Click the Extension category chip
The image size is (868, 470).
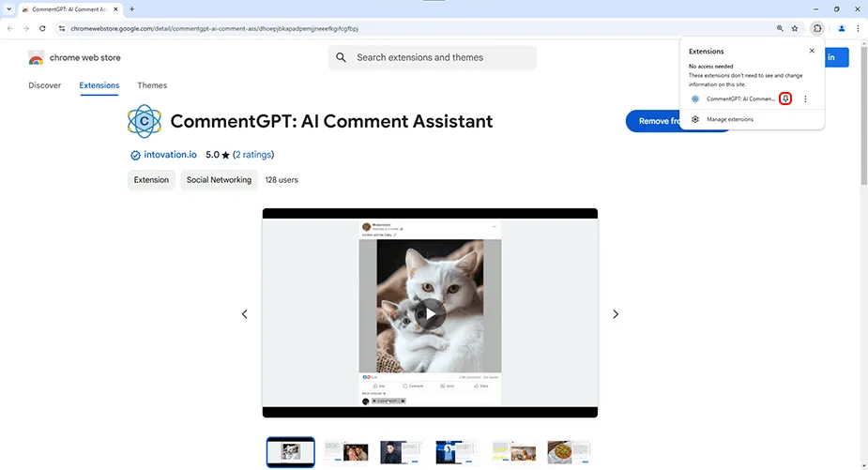(x=151, y=180)
